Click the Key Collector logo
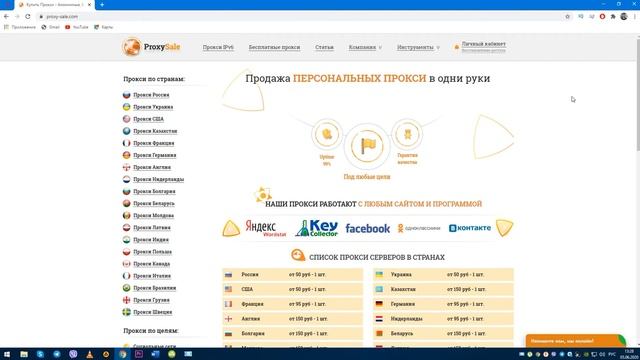640x360 pixels. tap(317, 228)
